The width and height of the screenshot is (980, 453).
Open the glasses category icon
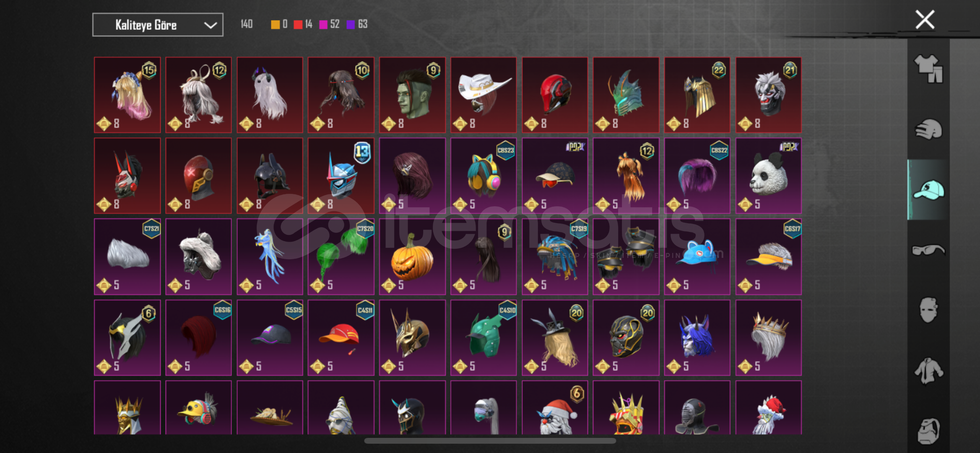click(928, 250)
